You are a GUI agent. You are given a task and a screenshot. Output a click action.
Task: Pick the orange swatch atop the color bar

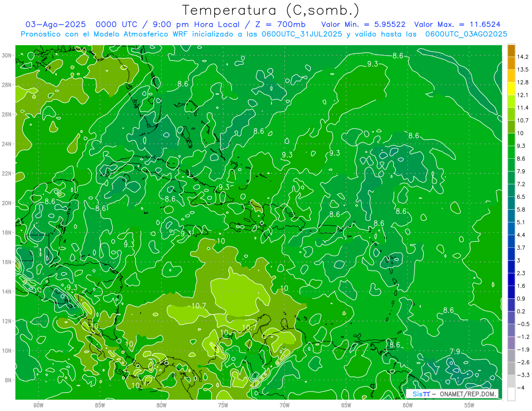pyautogui.click(x=511, y=51)
